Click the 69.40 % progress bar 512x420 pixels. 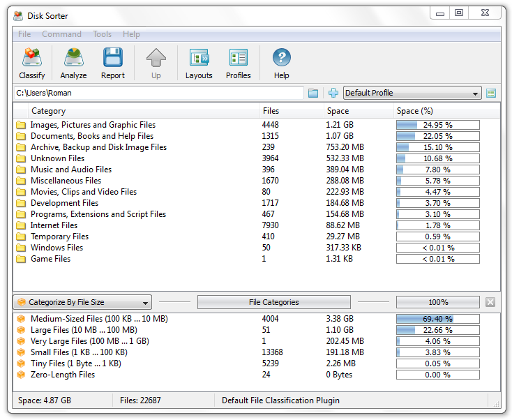pyautogui.click(x=438, y=319)
